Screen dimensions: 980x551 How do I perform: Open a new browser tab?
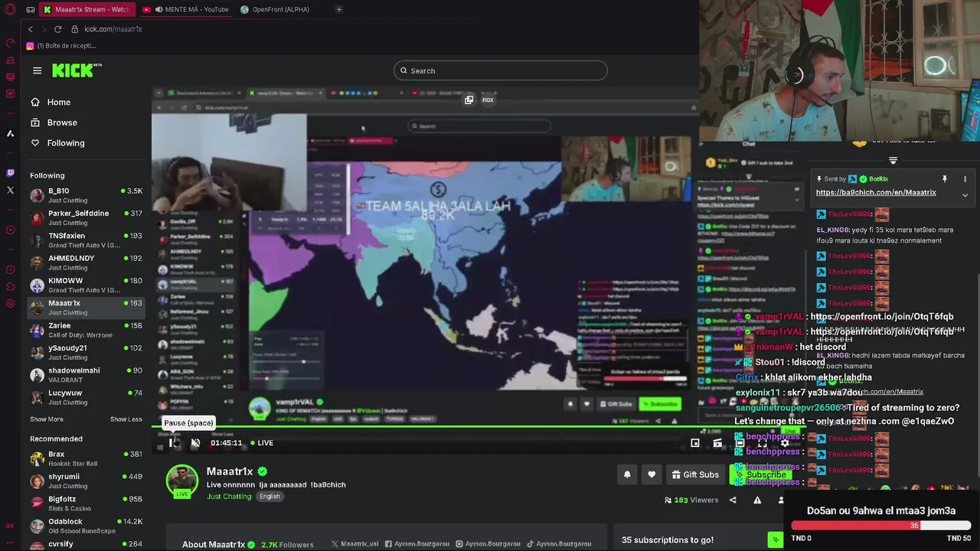[x=339, y=9]
